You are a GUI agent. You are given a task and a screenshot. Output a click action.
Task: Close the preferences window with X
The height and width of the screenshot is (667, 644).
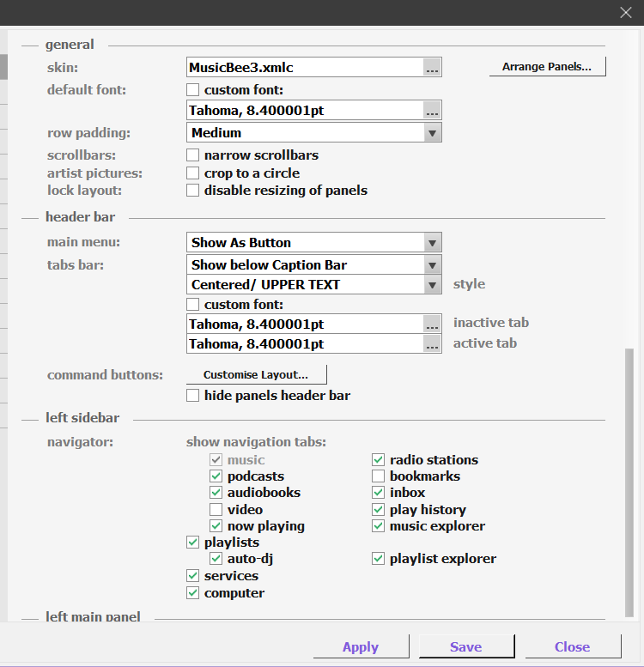[x=626, y=12]
